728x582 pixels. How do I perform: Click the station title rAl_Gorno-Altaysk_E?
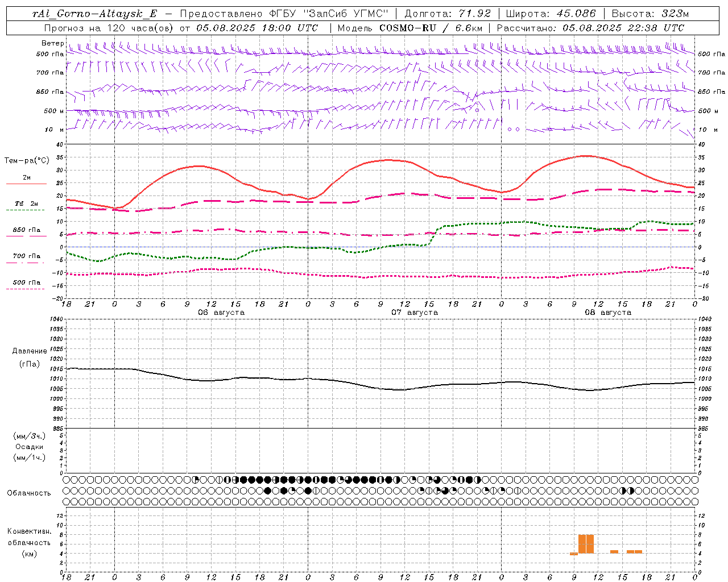tap(95, 14)
